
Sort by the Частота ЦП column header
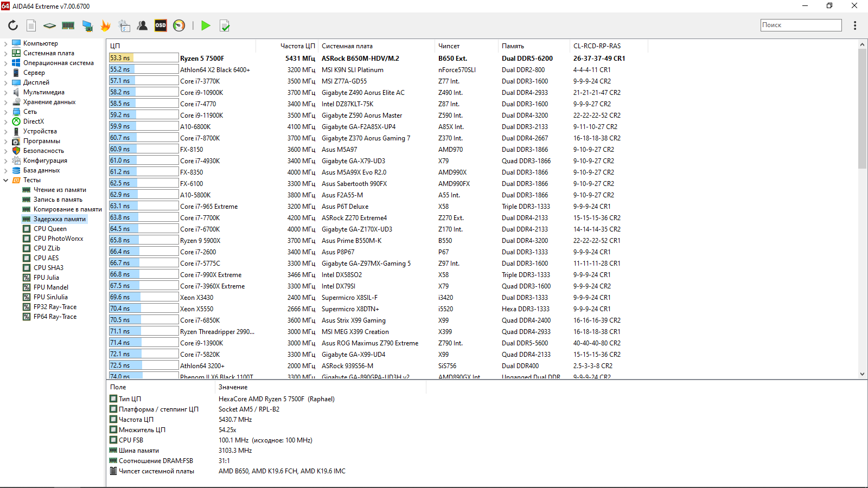(286, 46)
